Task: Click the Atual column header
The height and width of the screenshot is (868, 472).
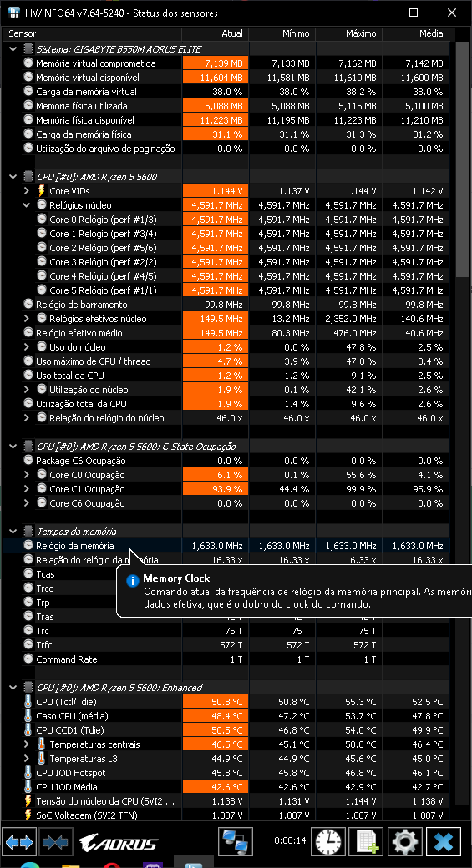Action: [215, 33]
